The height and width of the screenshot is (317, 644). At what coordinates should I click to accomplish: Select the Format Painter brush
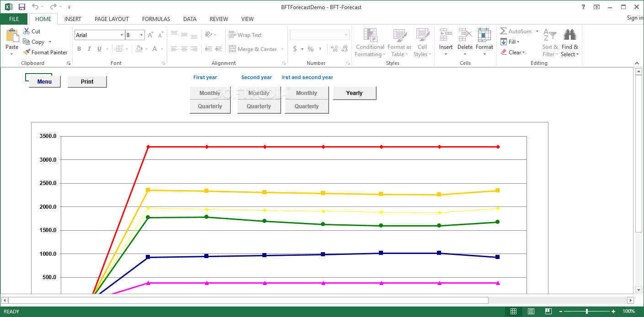27,52
